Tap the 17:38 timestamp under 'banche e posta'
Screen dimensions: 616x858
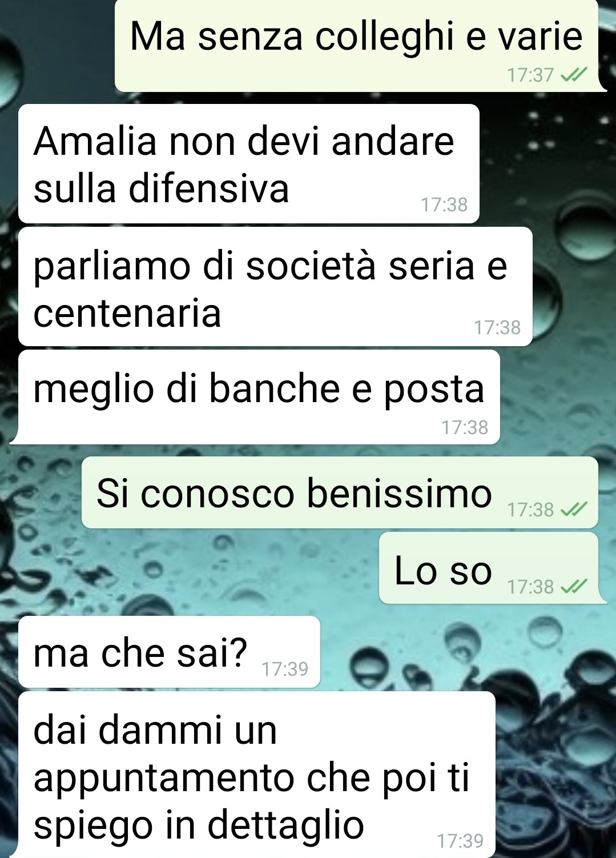point(465,427)
